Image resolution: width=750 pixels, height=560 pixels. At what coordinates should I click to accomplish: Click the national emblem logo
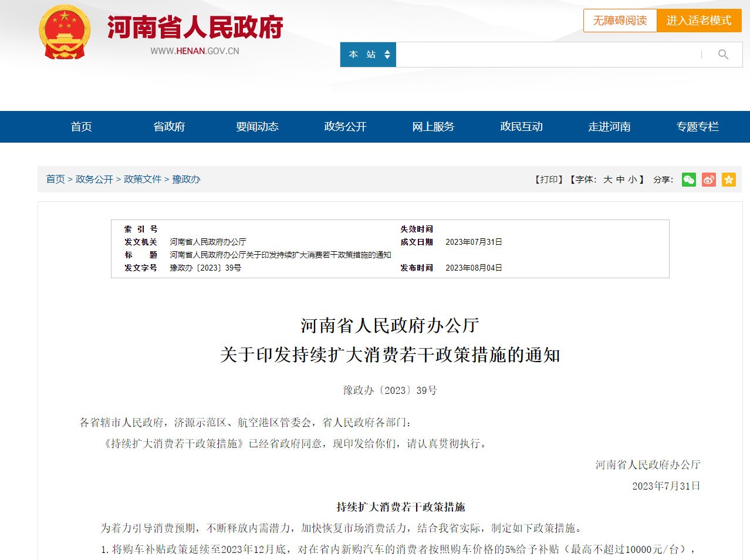[x=65, y=33]
